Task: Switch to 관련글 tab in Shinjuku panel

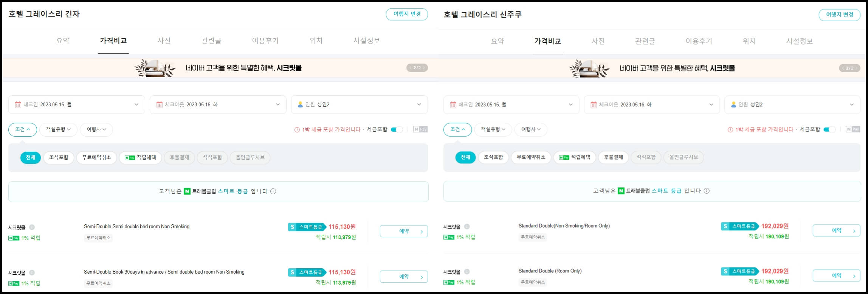Action: [645, 41]
